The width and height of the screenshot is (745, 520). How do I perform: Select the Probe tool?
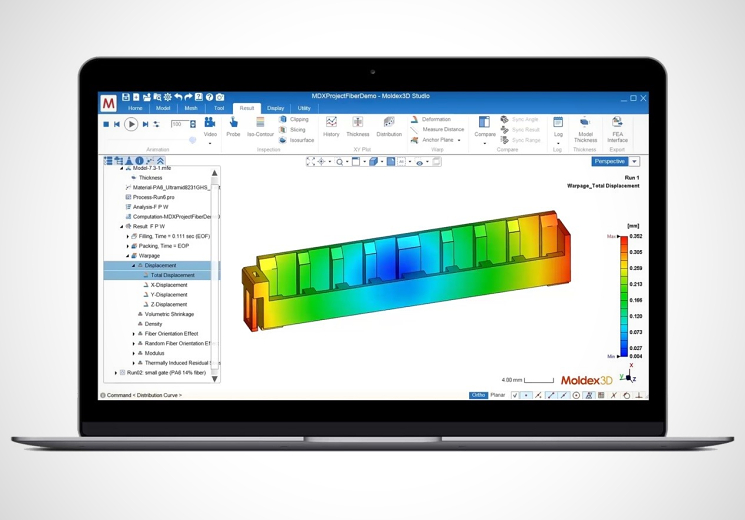pyautogui.click(x=233, y=127)
